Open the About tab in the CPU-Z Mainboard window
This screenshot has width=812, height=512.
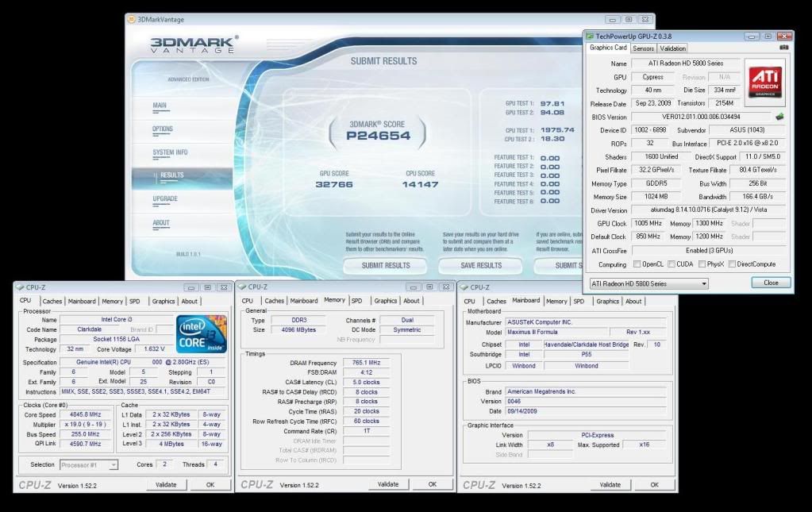pos(633,302)
